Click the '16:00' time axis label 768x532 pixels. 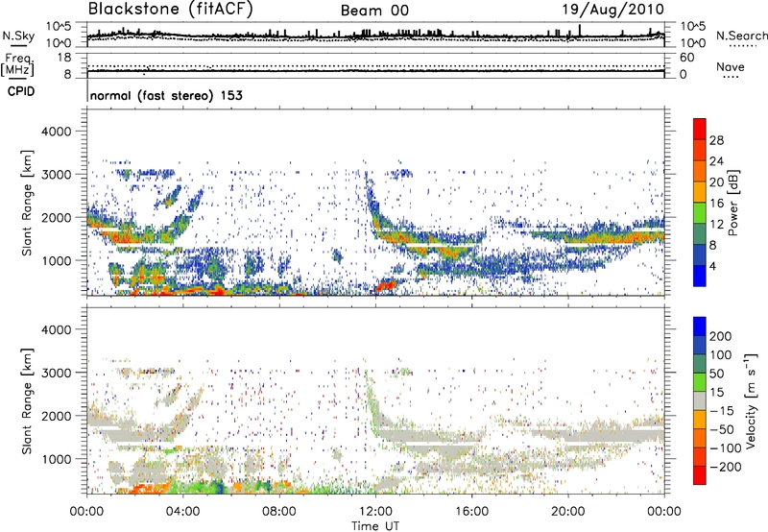[x=471, y=512]
